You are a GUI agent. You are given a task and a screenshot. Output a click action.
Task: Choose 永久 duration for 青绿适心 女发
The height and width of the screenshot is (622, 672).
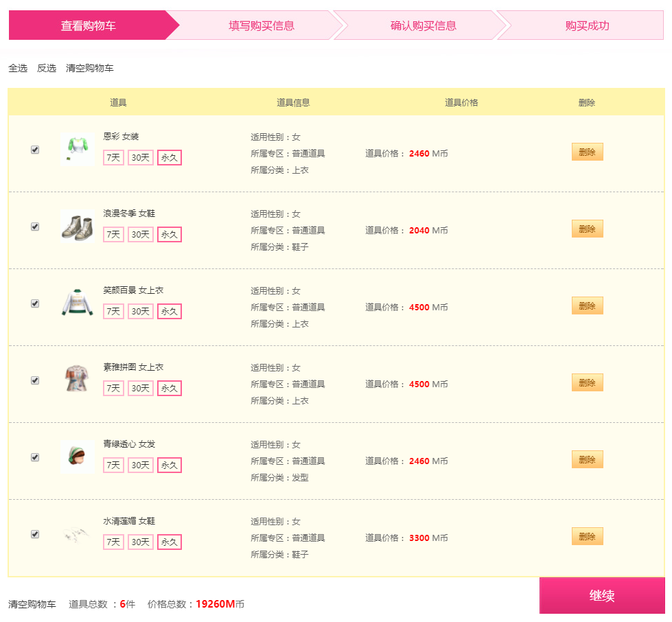point(170,465)
